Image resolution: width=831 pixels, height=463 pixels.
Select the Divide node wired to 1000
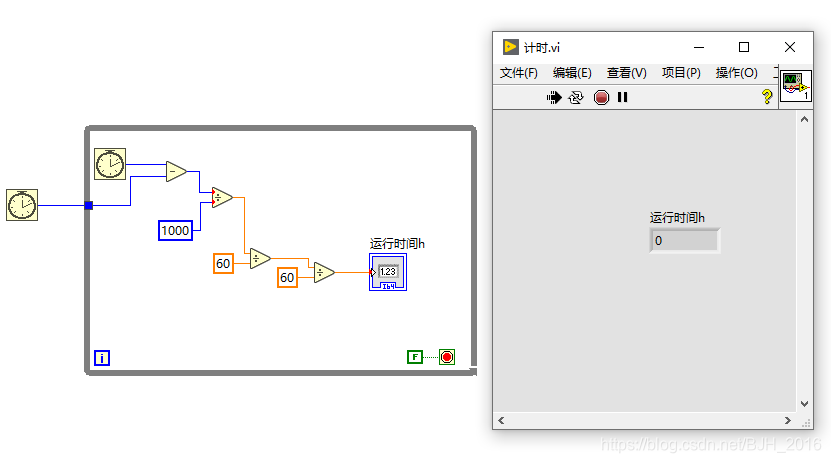221,198
